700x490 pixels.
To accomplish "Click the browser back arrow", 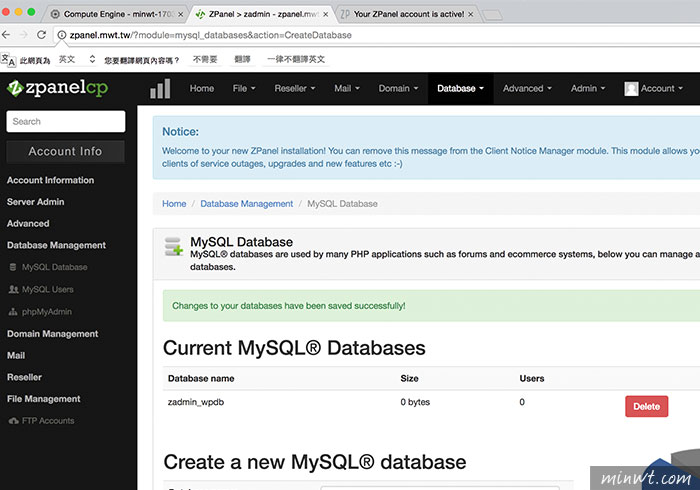I will pyautogui.click(x=6, y=35).
